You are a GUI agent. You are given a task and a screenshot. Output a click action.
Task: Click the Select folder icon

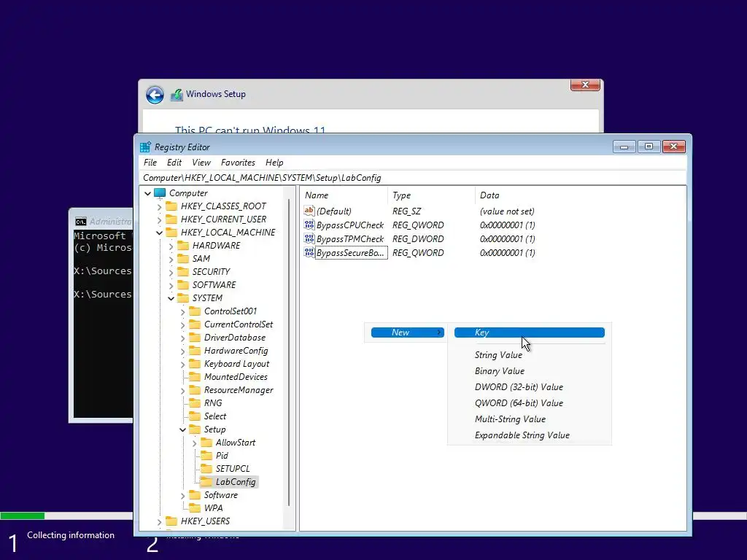194,416
